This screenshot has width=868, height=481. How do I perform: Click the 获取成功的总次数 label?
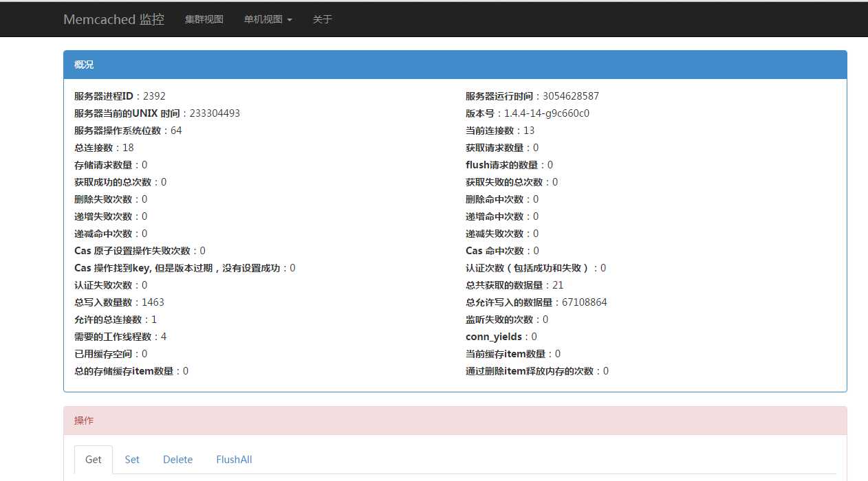[113, 182]
